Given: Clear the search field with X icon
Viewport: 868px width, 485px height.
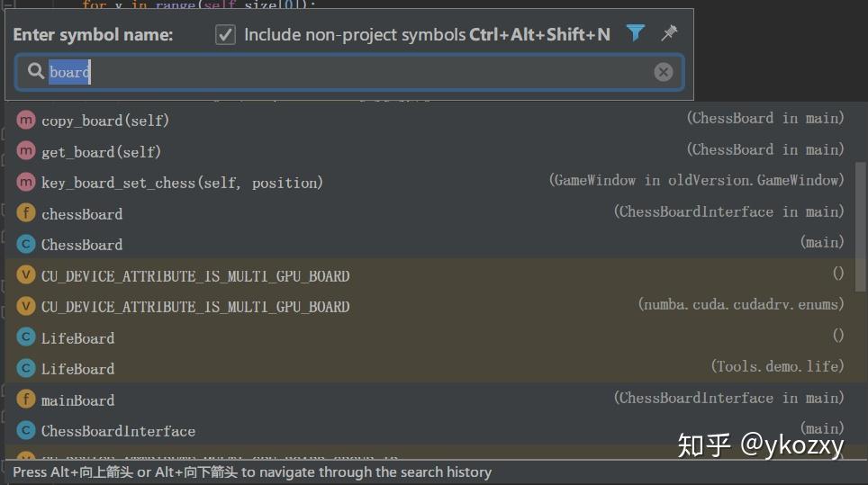Looking at the screenshot, I should (664, 72).
